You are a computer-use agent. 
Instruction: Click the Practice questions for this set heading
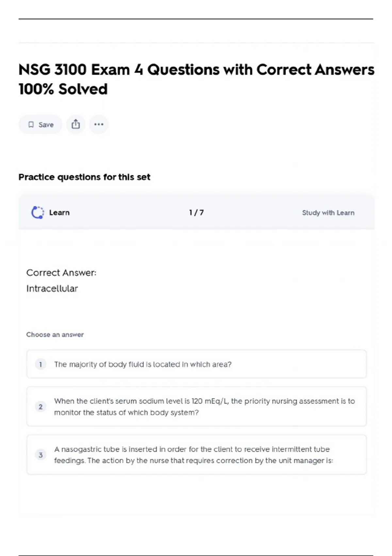coord(84,177)
